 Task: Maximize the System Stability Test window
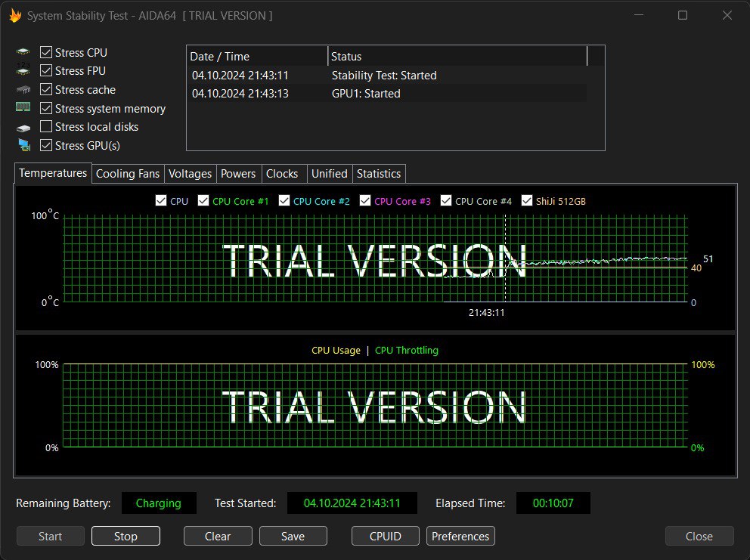(683, 15)
